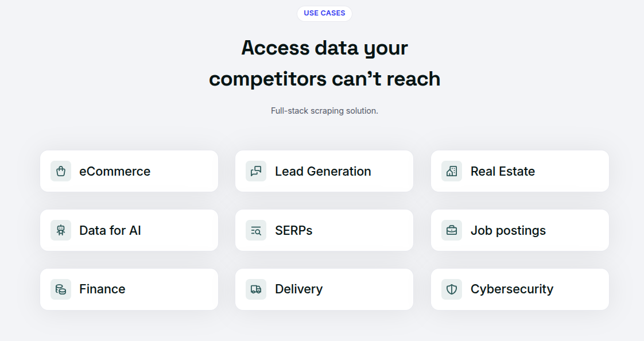Open the Lead Generation use case

[323, 171]
